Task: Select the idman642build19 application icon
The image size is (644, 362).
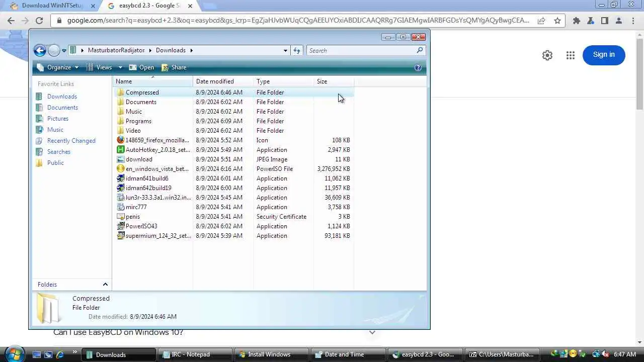Action: click(x=120, y=188)
